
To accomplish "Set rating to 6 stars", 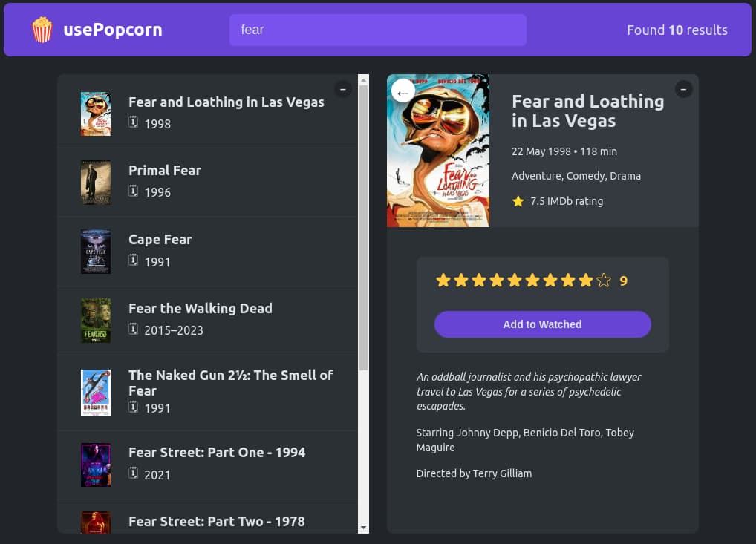I will 532,281.
